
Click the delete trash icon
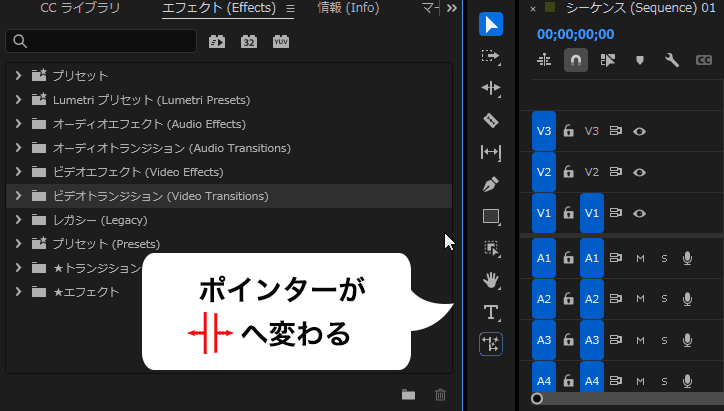[x=440, y=394]
